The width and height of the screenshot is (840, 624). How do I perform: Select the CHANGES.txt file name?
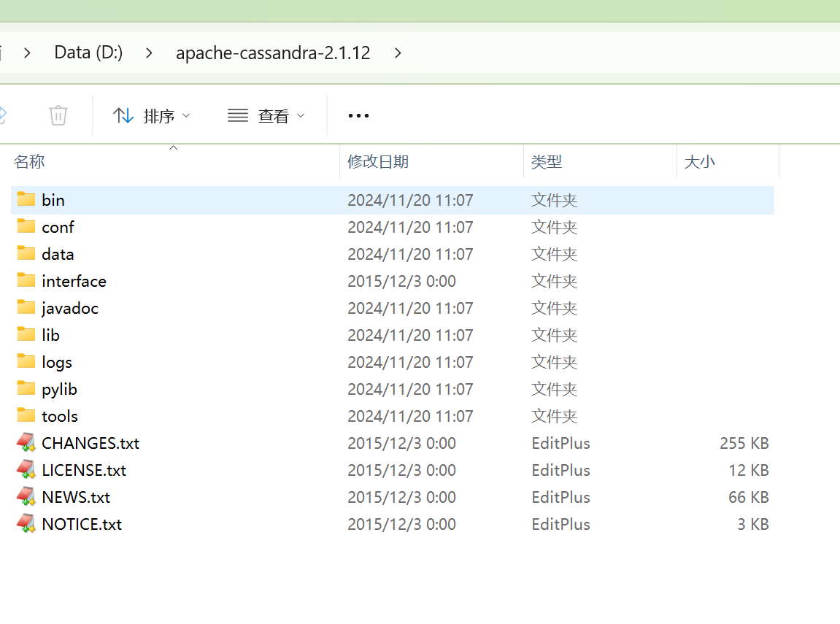(90, 443)
